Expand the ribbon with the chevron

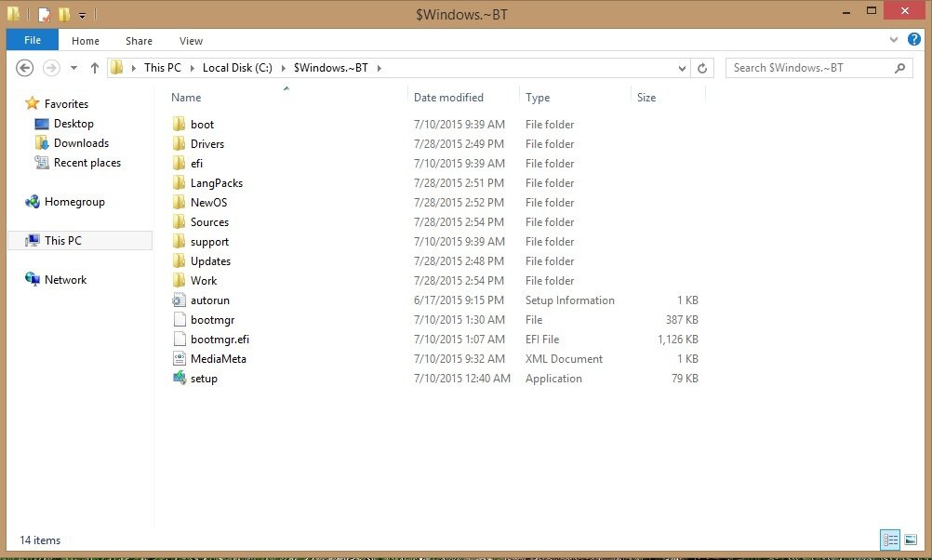pyautogui.click(x=895, y=40)
